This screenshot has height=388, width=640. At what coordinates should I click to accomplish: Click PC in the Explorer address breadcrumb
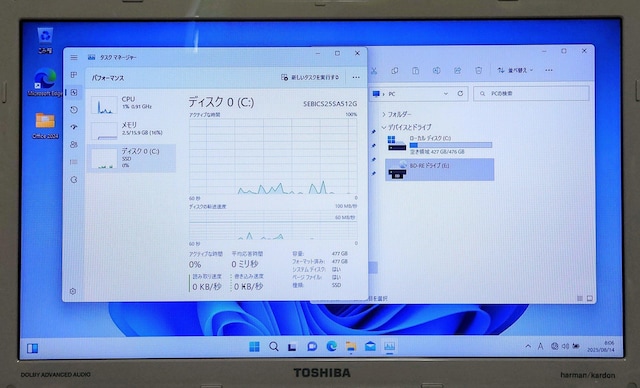(392, 94)
